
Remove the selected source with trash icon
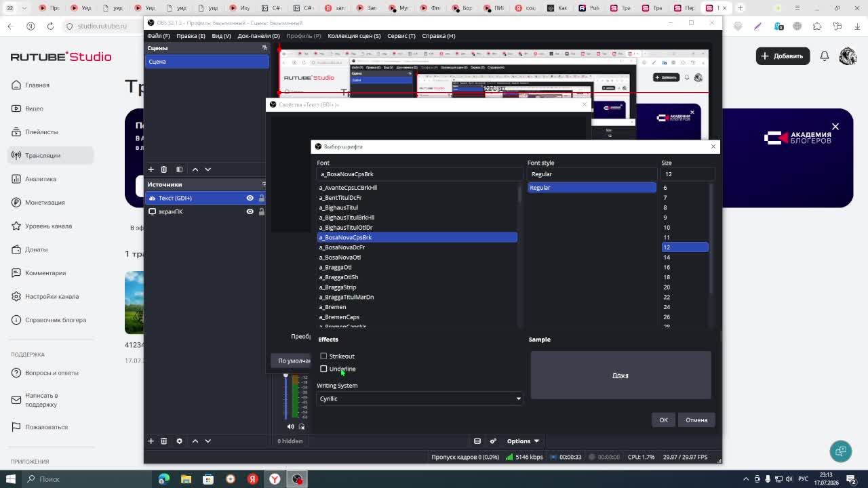tap(163, 441)
